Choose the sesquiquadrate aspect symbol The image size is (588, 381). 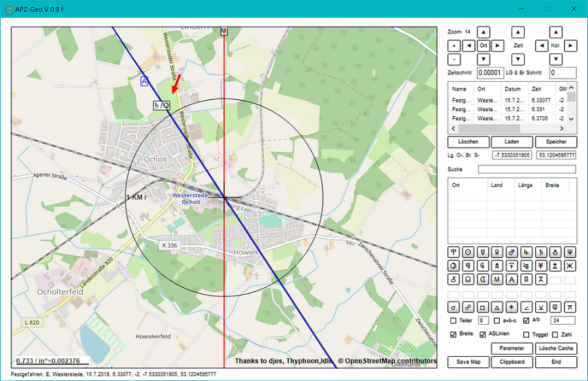coord(555,308)
